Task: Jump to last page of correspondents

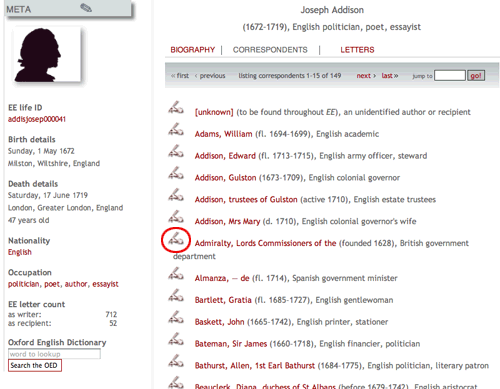Action: pos(390,76)
